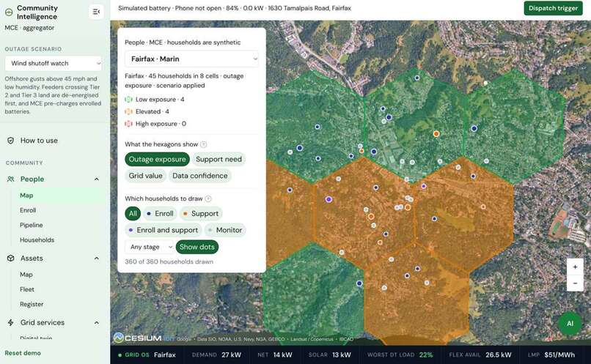Click the green Grid OS status dot
The image size is (591, 364).
tap(120, 355)
